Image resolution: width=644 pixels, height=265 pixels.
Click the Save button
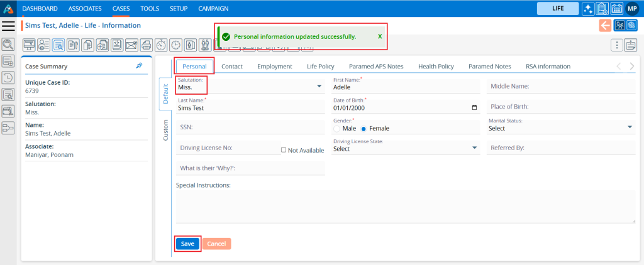pos(187,244)
